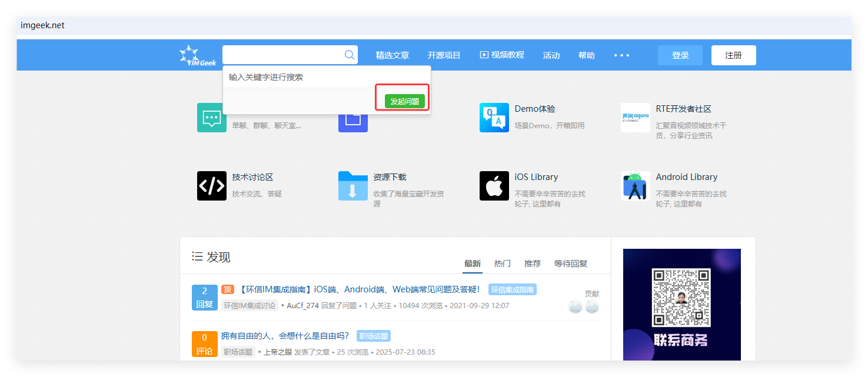
Task: Switch to the 热门 tab
Action: pos(502,263)
